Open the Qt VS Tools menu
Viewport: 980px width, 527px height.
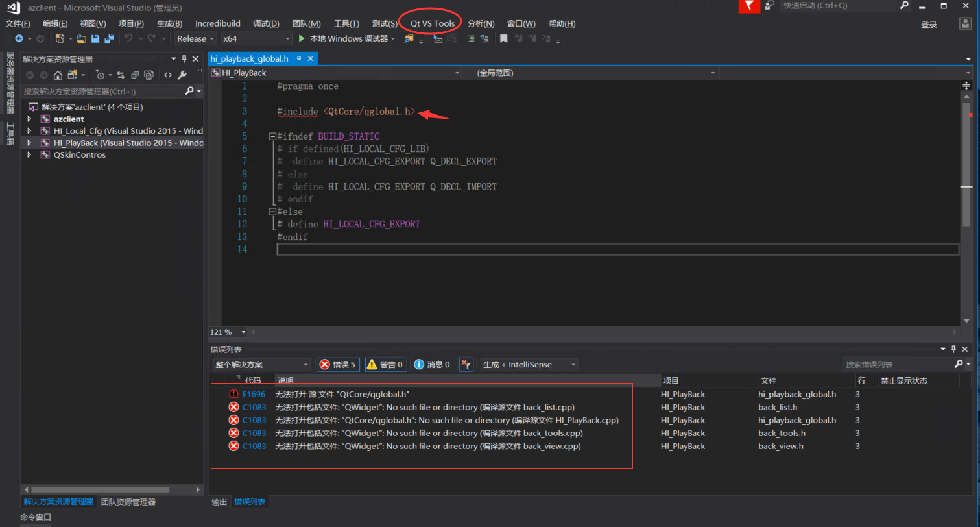(x=433, y=24)
